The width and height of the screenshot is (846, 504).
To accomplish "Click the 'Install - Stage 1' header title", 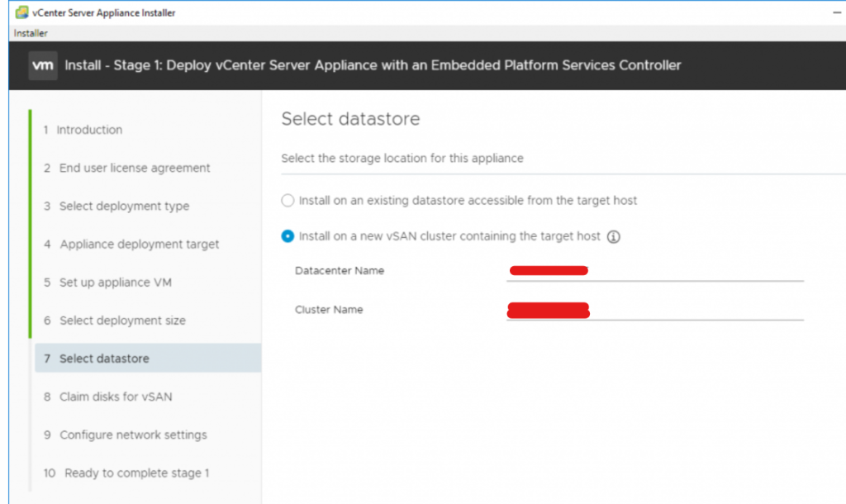I will (x=373, y=65).
